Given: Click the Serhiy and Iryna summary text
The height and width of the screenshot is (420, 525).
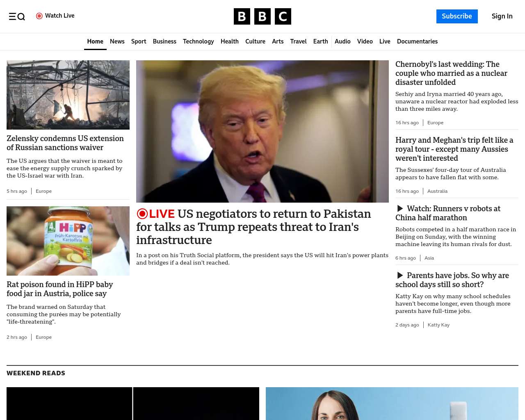Looking at the screenshot, I should click(x=457, y=102).
